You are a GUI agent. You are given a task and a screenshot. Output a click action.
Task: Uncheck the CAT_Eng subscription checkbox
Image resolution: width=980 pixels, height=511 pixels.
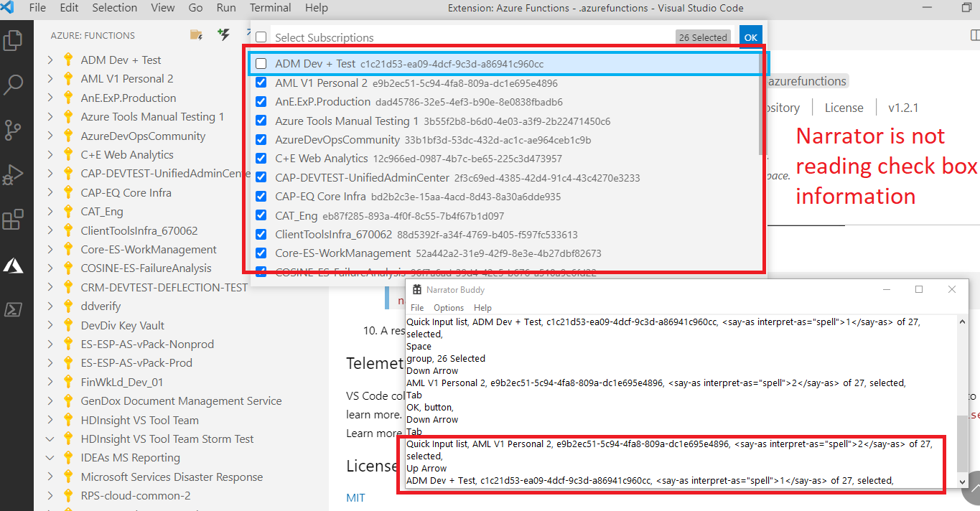tap(261, 215)
